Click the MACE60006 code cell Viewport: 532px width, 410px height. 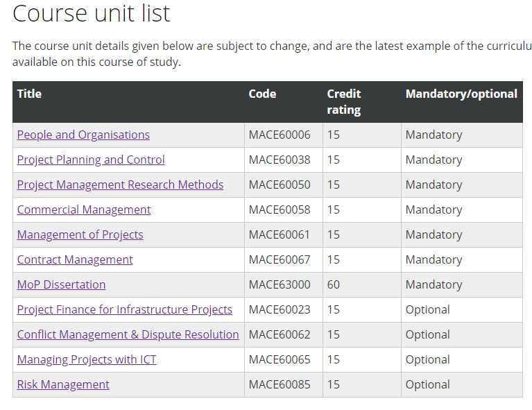[280, 135]
